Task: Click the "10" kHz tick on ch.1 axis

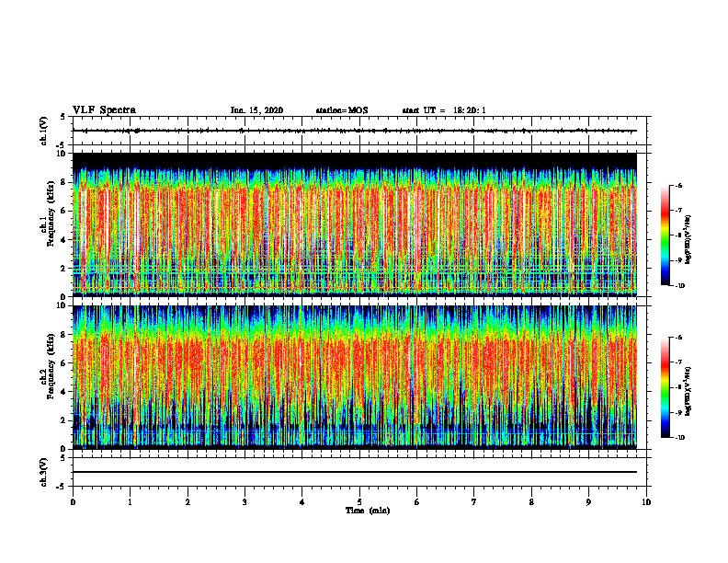Action: 63,154
